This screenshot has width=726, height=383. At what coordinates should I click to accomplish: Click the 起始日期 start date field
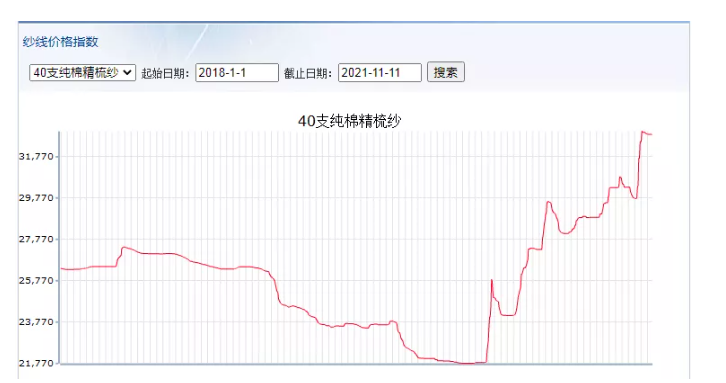point(237,73)
